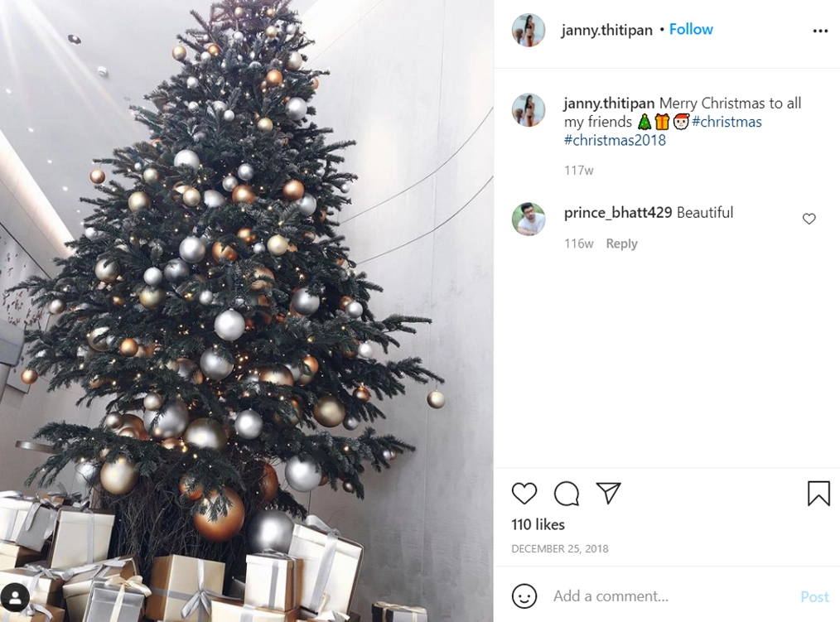
Task: Click janny.thitipan header profile picture
Action: click(x=529, y=30)
